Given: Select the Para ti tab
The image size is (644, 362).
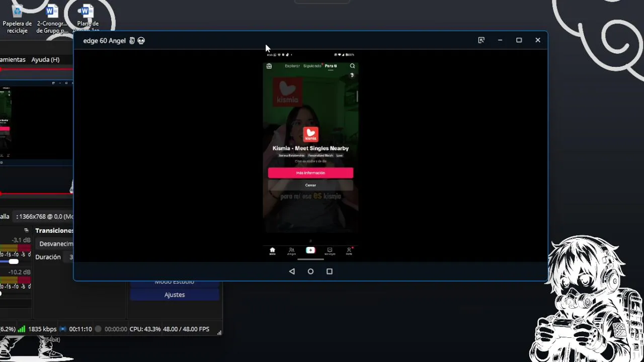Looking at the screenshot, I should (x=331, y=66).
